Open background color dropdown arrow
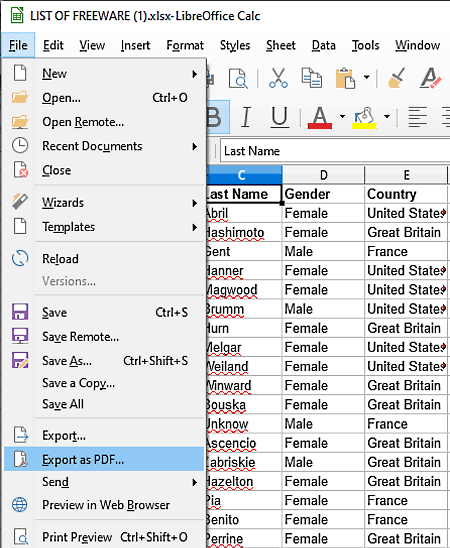The width and height of the screenshot is (450, 548). [x=387, y=117]
